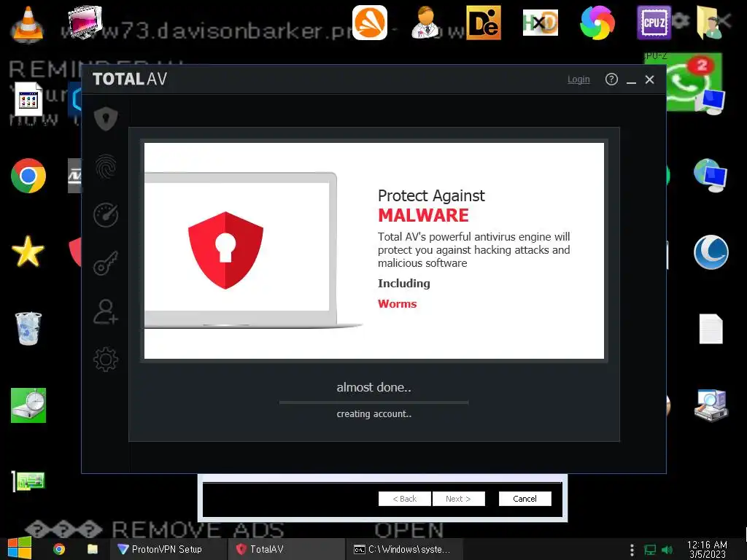
Task: Click the add-user icon in TotalAV sidebar
Action: tap(106, 312)
